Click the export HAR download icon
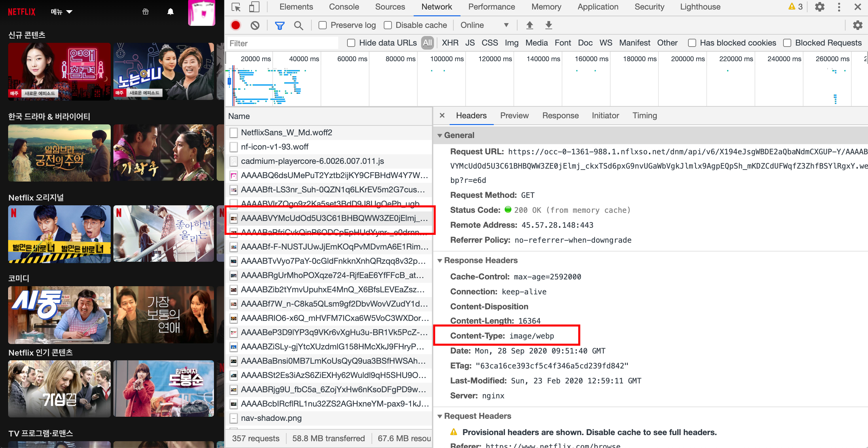Screen dimensions: 868x448 [x=548, y=25]
